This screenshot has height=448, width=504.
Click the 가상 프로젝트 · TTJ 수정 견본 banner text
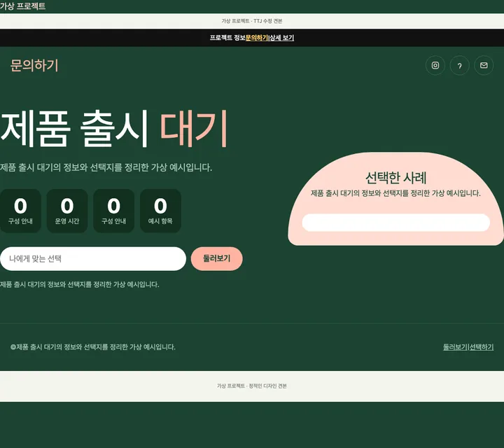[x=252, y=21]
